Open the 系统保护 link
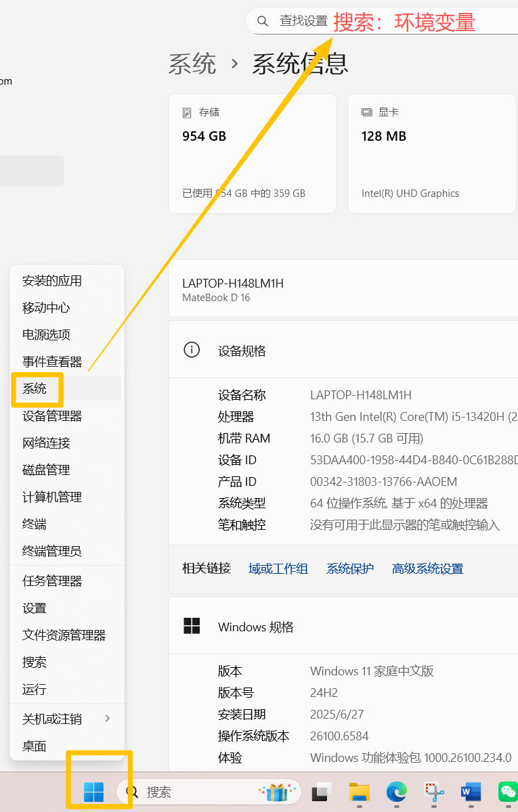Screen dimensions: 518x812 (x=350, y=568)
